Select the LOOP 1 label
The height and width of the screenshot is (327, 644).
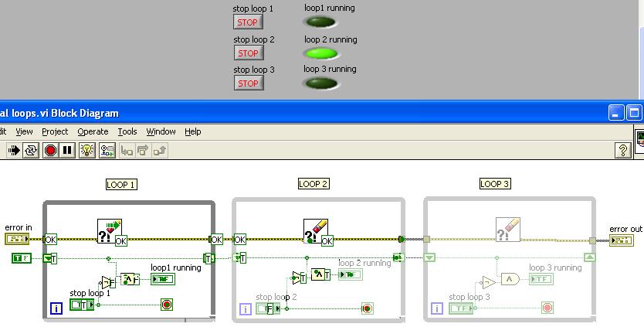121,184
